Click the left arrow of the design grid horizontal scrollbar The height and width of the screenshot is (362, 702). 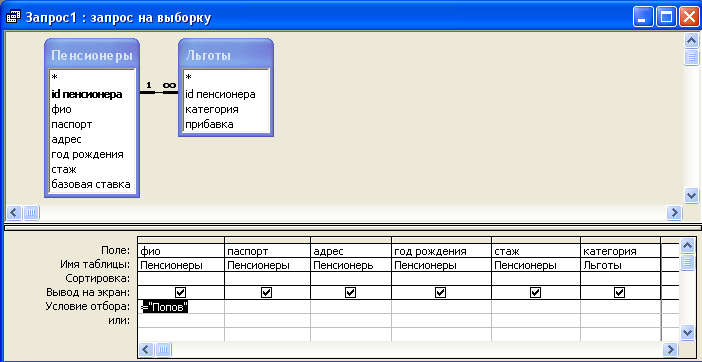click(147, 349)
